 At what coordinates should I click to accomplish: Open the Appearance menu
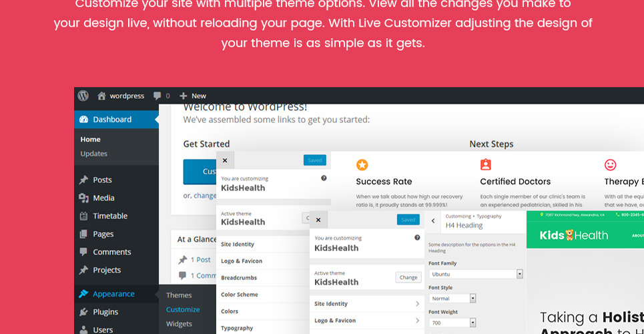pyautogui.click(x=116, y=294)
